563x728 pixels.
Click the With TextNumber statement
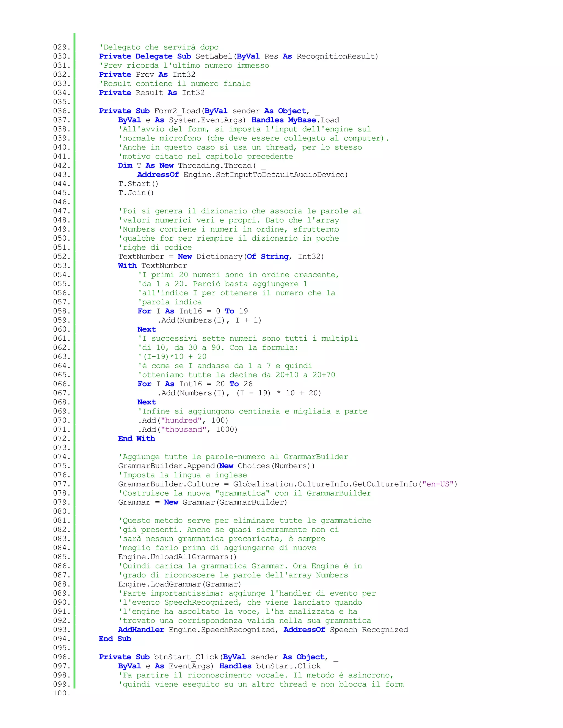[x=152, y=266]
